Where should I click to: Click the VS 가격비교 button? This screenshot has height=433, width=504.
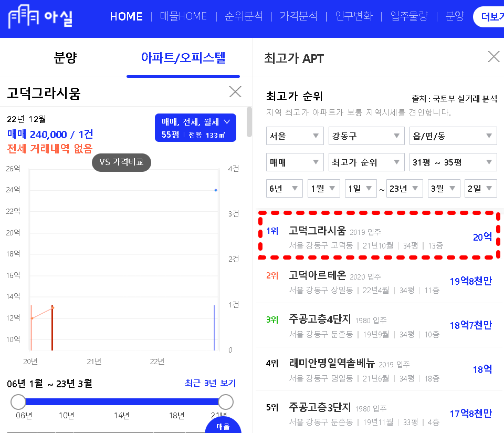coord(121,162)
